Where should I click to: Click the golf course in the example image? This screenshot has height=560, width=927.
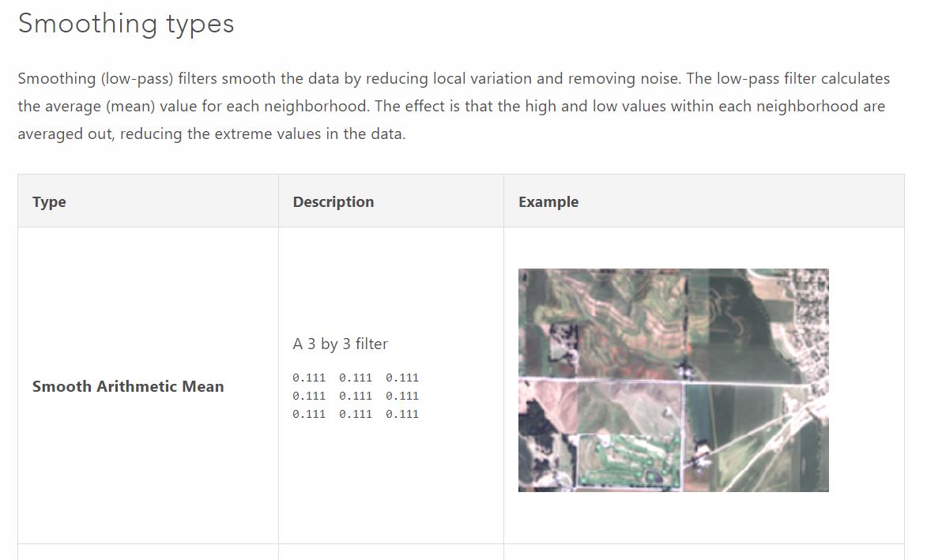(628, 462)
